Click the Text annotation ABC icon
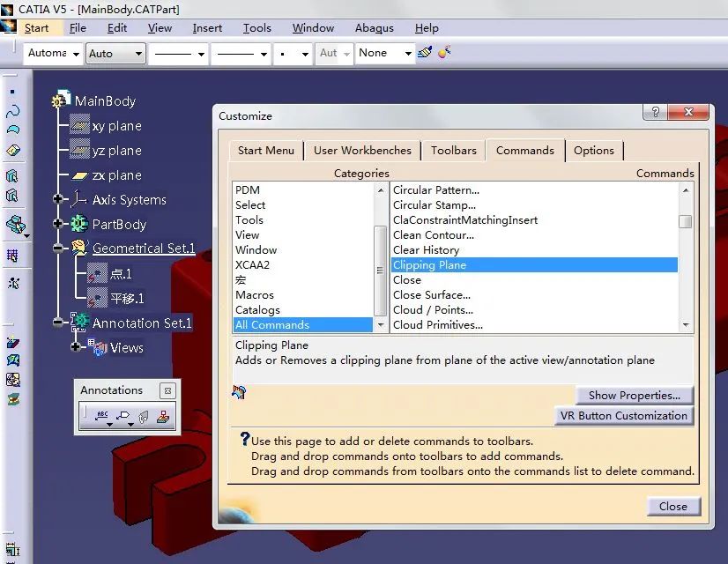The height and width of the screenshot is (564, 728). pos(102,416)
